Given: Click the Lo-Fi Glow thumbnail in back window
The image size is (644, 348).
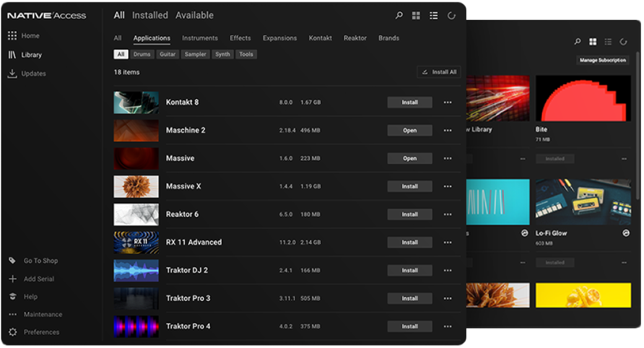Looking at the screenshot, I should point(583,202).
